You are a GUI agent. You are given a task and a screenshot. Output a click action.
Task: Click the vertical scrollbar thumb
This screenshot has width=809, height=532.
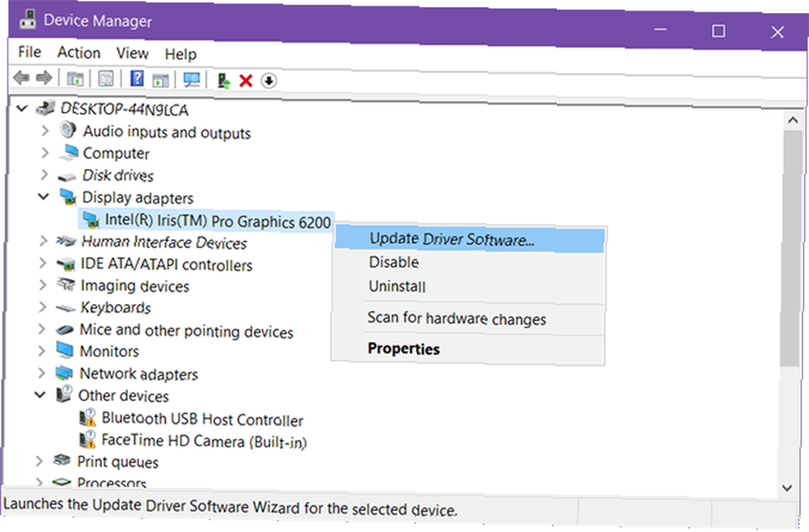[791, 247]
